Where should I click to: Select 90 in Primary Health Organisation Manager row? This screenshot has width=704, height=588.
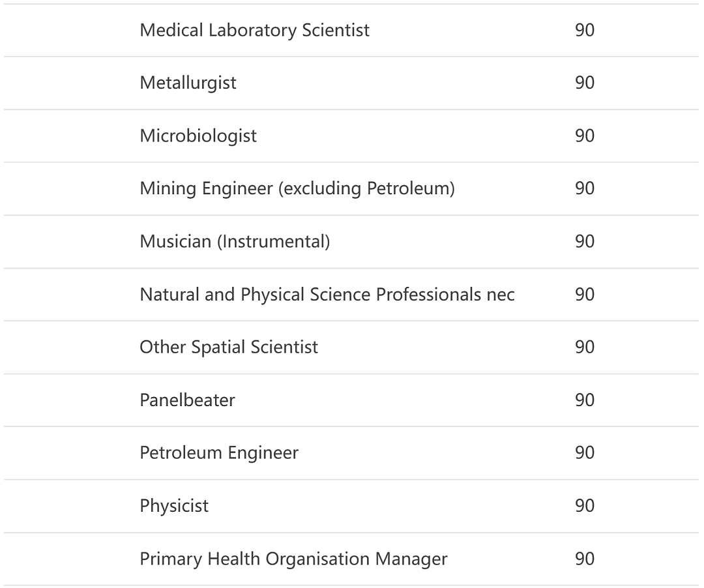click(x=585, y=559)
